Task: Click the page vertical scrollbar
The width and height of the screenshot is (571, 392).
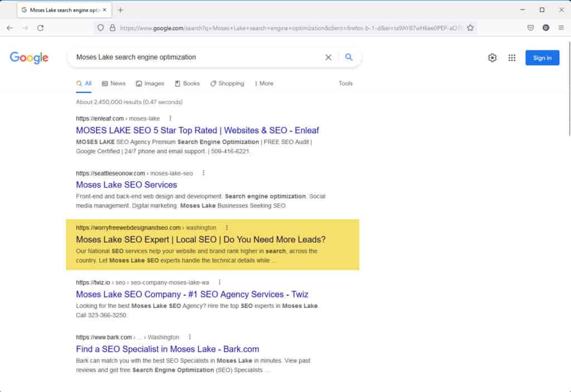Action: pos(569,89)
